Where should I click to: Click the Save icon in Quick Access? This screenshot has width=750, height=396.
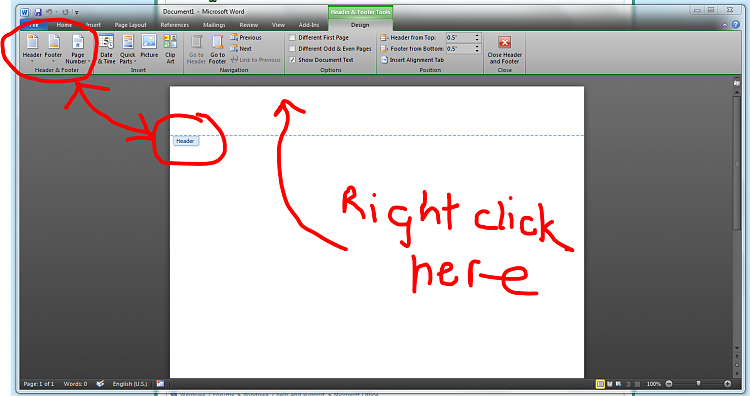(38, 12)
